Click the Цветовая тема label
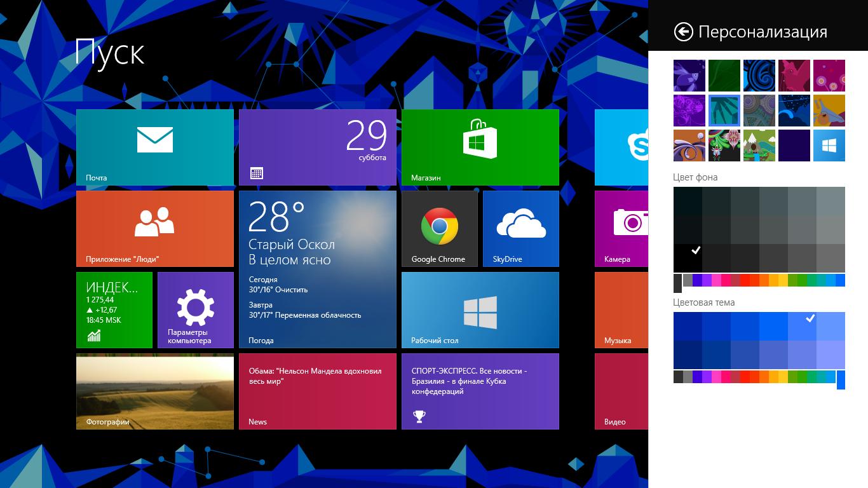This screenshot has height=488, width=868. (x=704, y=302)
